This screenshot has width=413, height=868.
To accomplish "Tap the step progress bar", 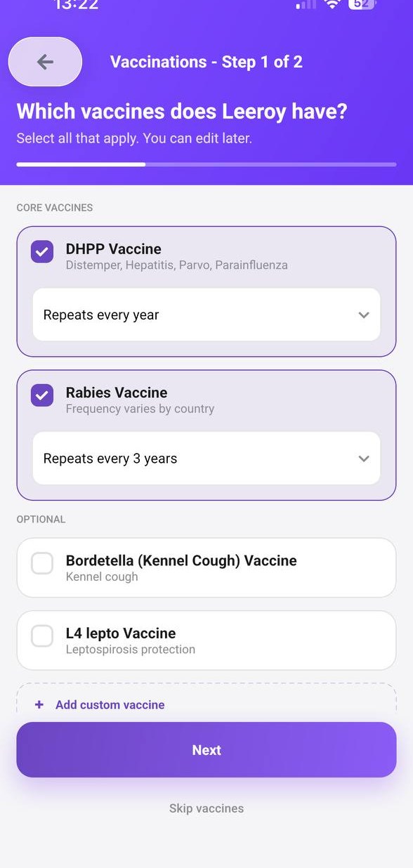I will click(x=206, y=164).
